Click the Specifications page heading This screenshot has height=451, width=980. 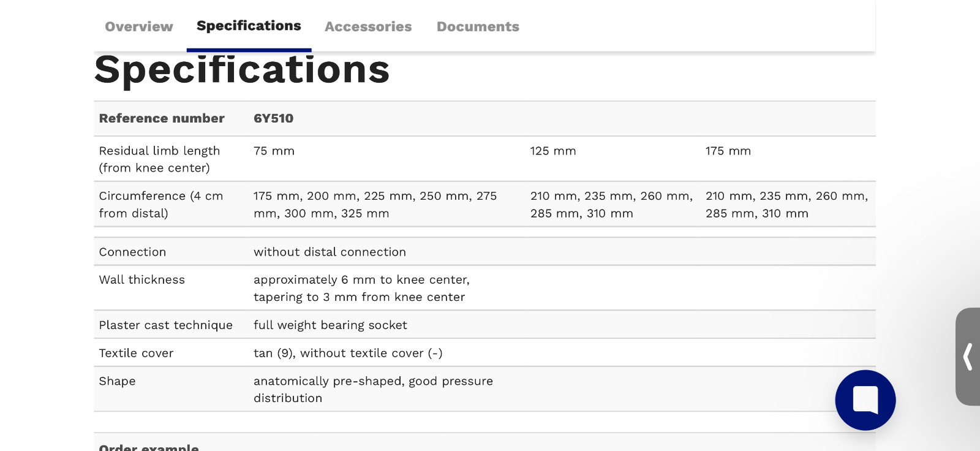point(242,69)
